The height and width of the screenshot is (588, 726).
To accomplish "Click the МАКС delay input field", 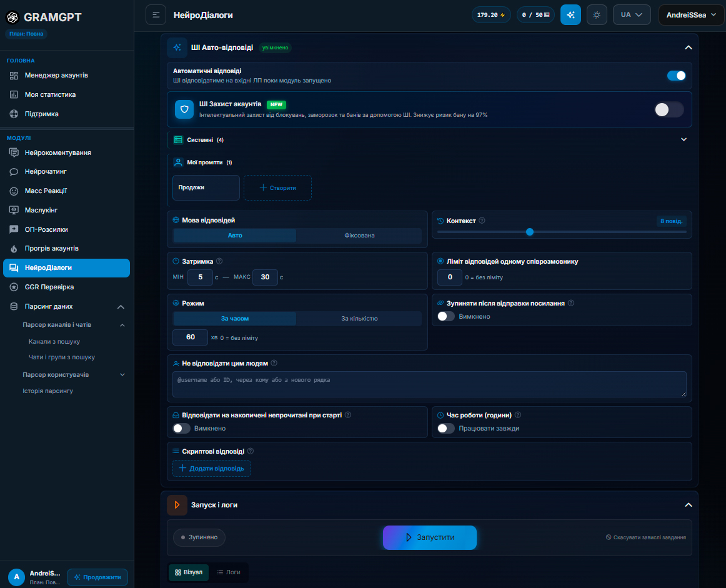I will pos(265,277).
